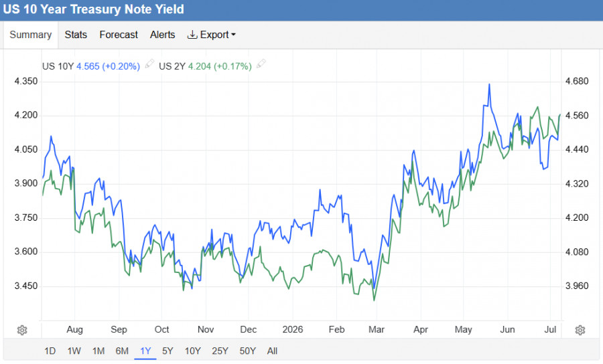Switch to the Summary tab
The image size is (603, 364).
[31, 35]
